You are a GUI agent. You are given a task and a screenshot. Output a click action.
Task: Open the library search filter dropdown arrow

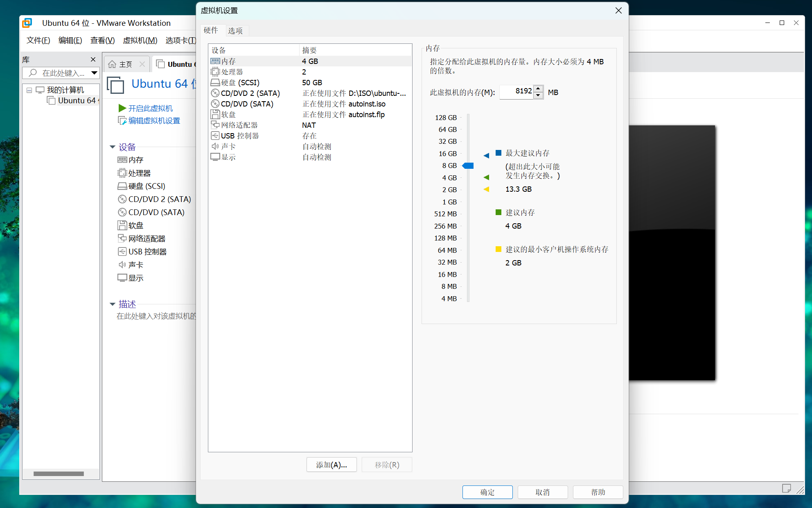(94, 73)
